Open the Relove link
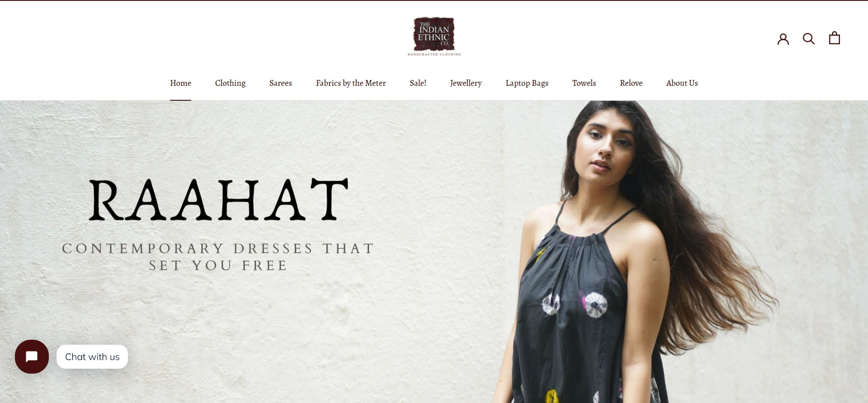 point(631,83)
